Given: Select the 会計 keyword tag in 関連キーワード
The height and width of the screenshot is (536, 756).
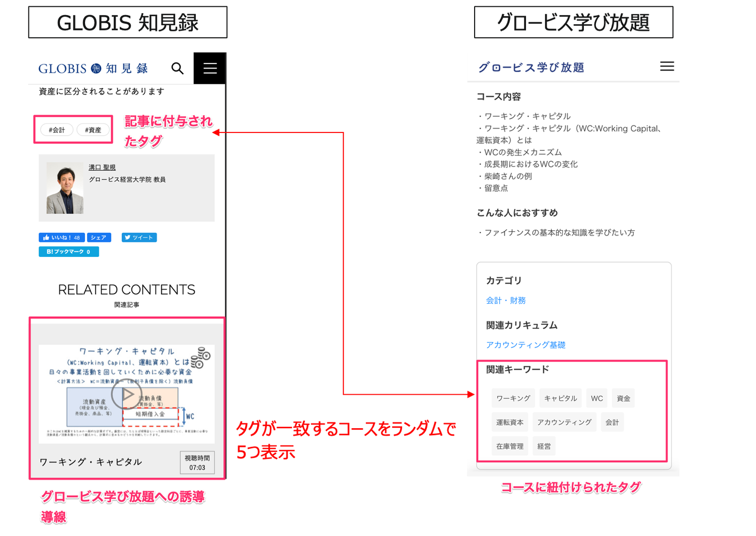Looking at the screenshot, I should point(612,422).
